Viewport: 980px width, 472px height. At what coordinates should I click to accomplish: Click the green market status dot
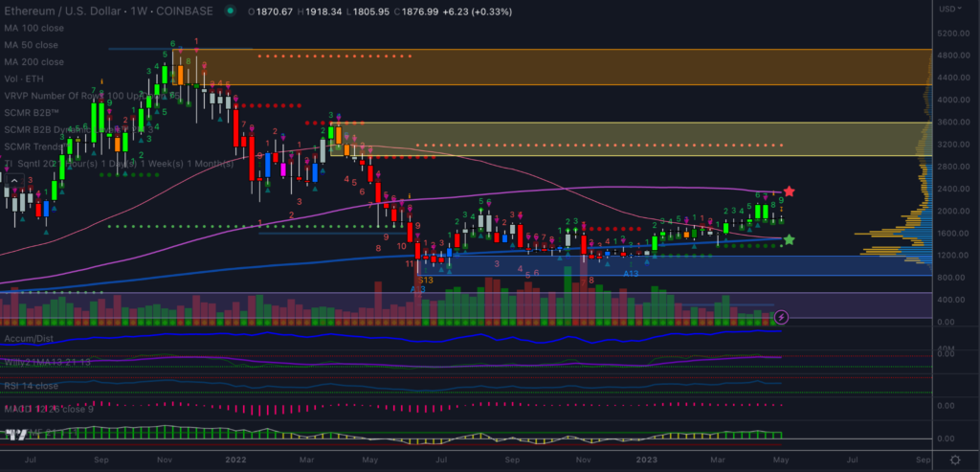coord(231,11)
